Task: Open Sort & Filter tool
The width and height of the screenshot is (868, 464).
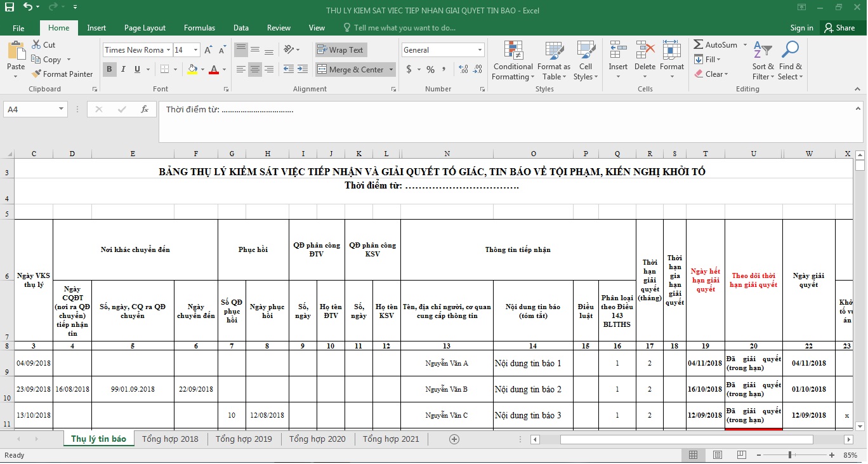Action: pyautogui.click(x=763, y=61)
